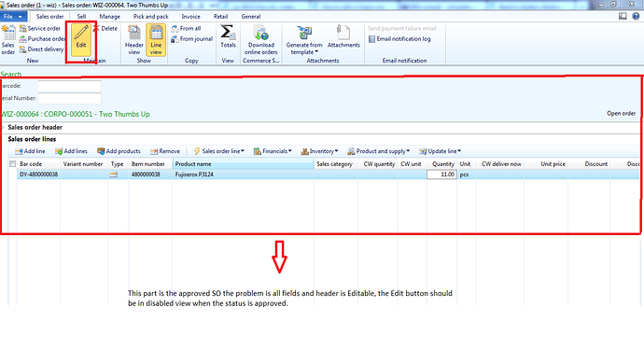Viewport: 644px width, 349px height.
Task: Expand the Financials dropdown menu
Action: 273,151
